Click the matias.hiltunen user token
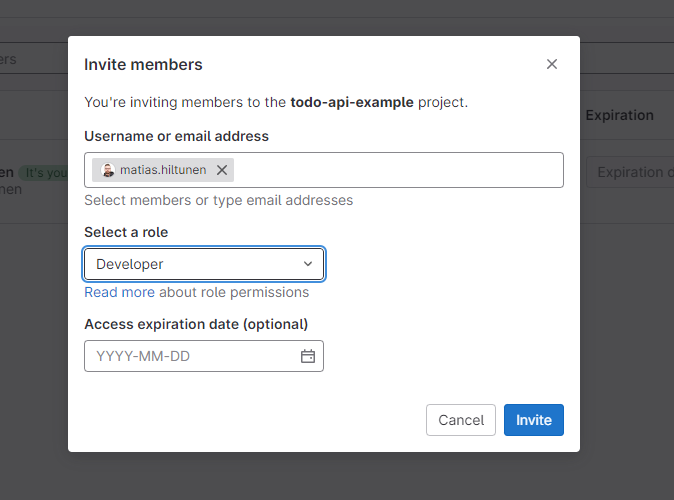Image resolution: width=674 pixels, height=500 pixels. [163, 170]
